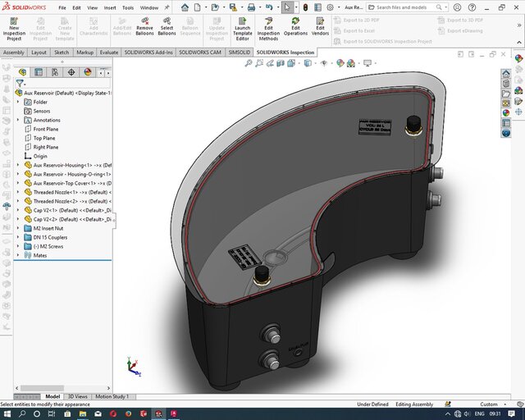Open Launch Template Editor
This screenshot has height=420, width=525.
[x=243, y=28]
